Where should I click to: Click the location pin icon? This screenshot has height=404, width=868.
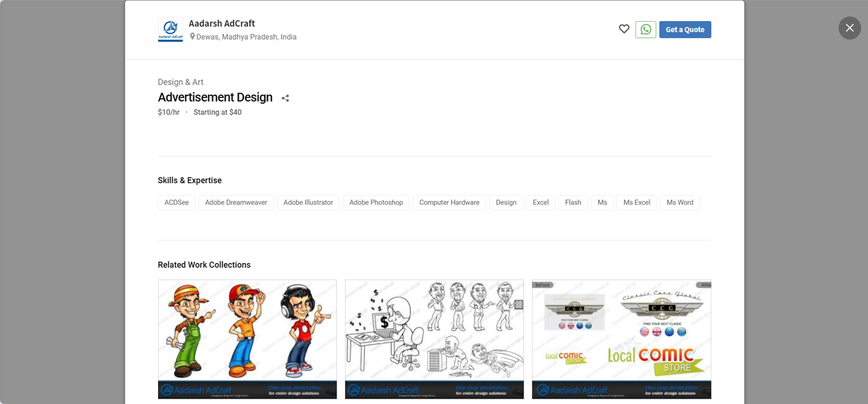[x=192, y=37]
